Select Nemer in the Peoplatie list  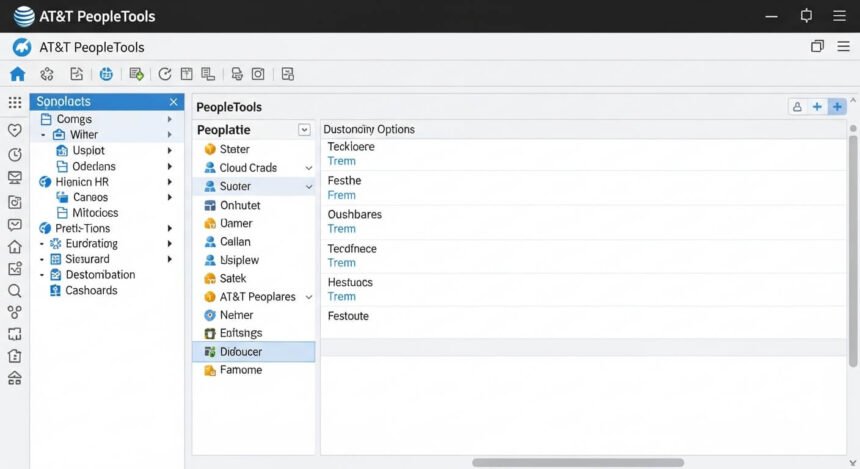(x=253, y=315)
